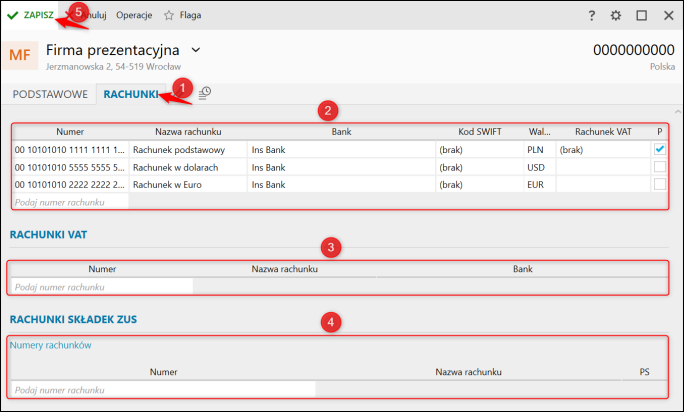Open help with the question mark icon
The height and width of the screenshot is (412, 684).
(x=592, y=16)
